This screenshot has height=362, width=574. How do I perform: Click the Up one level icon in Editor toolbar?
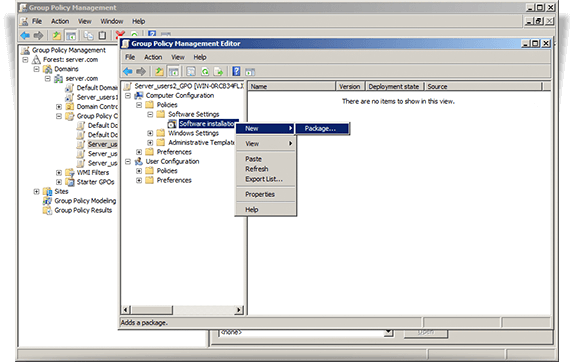pyautogui.click(x=159, y=71)
